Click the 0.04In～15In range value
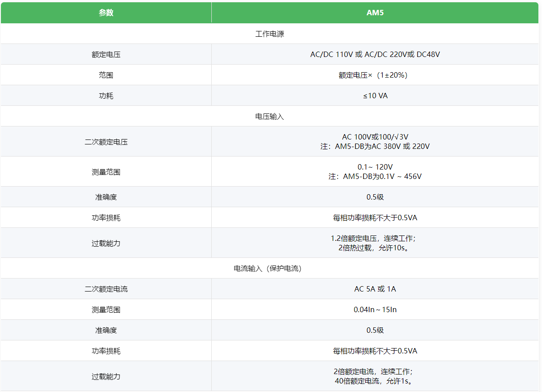The width and height of the screenshot is (542, 392). (375, 309)
